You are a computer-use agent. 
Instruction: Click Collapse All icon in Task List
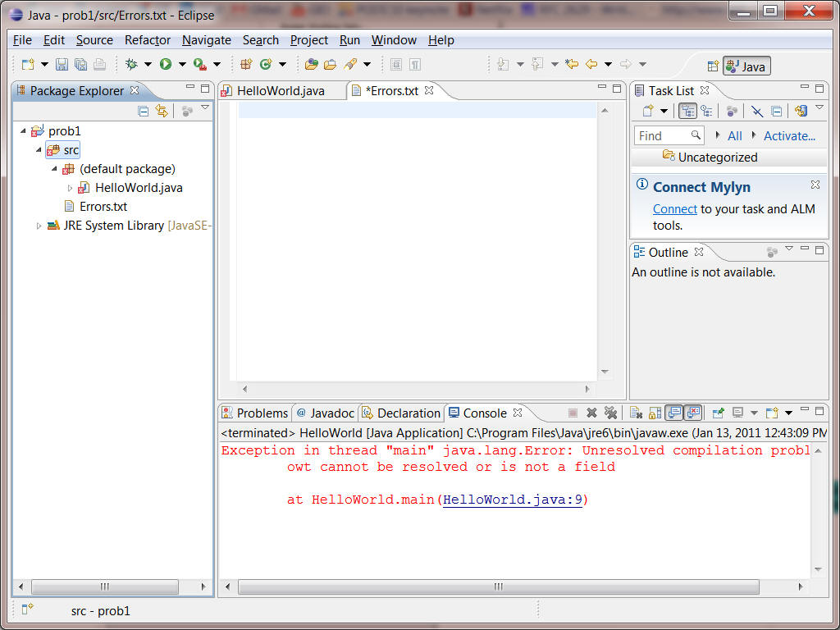click(x=776, y=111)
